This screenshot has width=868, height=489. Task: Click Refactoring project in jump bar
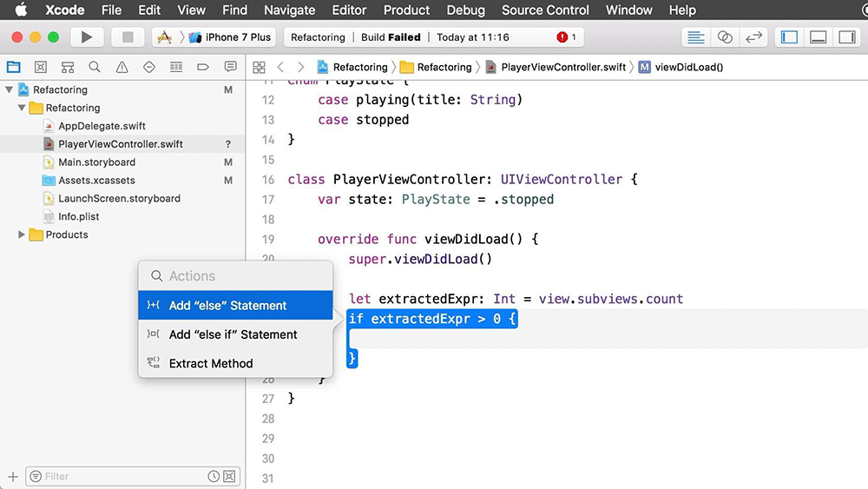(x=352, y=67)
